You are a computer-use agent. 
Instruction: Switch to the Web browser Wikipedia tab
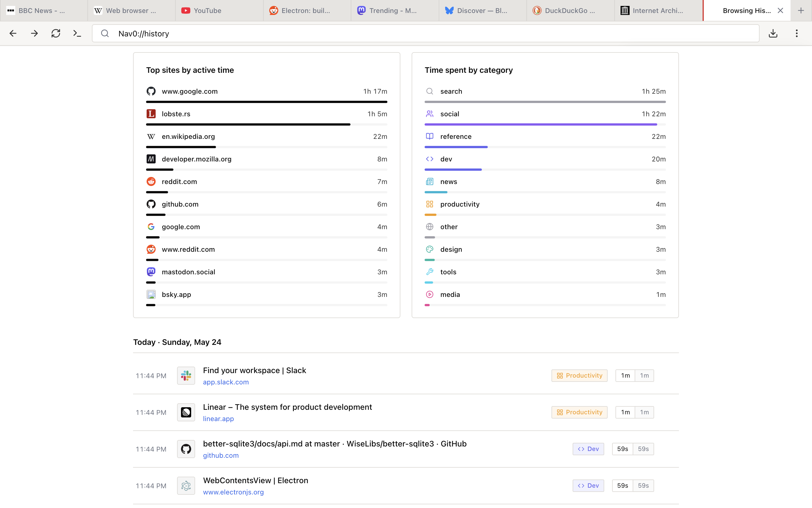tap(132, 10)
